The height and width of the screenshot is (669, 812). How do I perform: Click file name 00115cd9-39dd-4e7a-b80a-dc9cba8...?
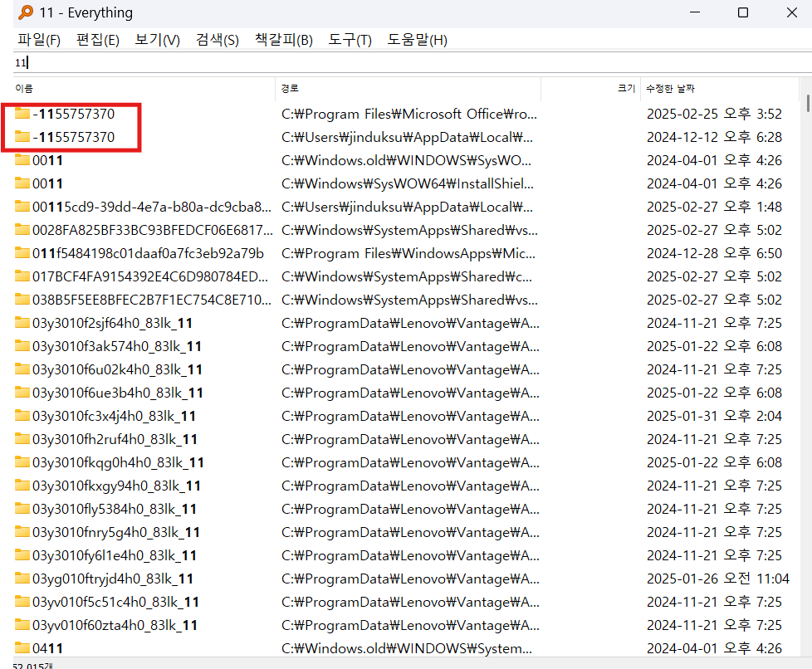(x=152, y=208)
